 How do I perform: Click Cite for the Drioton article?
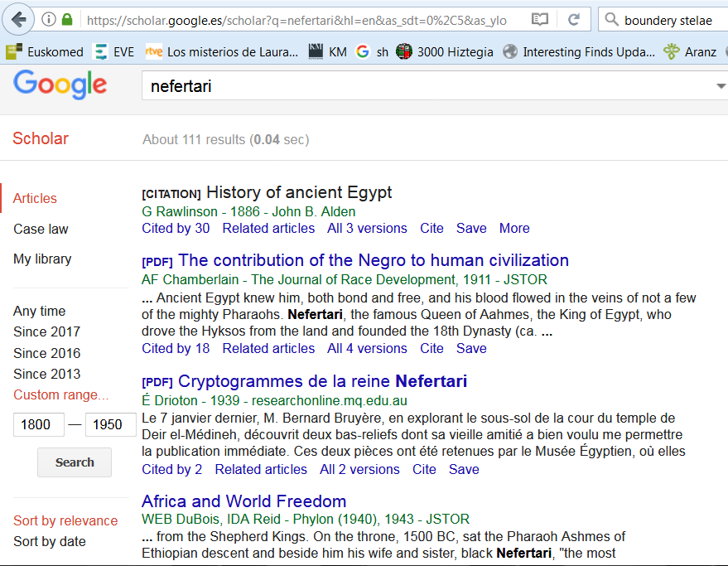click(424, 469)
